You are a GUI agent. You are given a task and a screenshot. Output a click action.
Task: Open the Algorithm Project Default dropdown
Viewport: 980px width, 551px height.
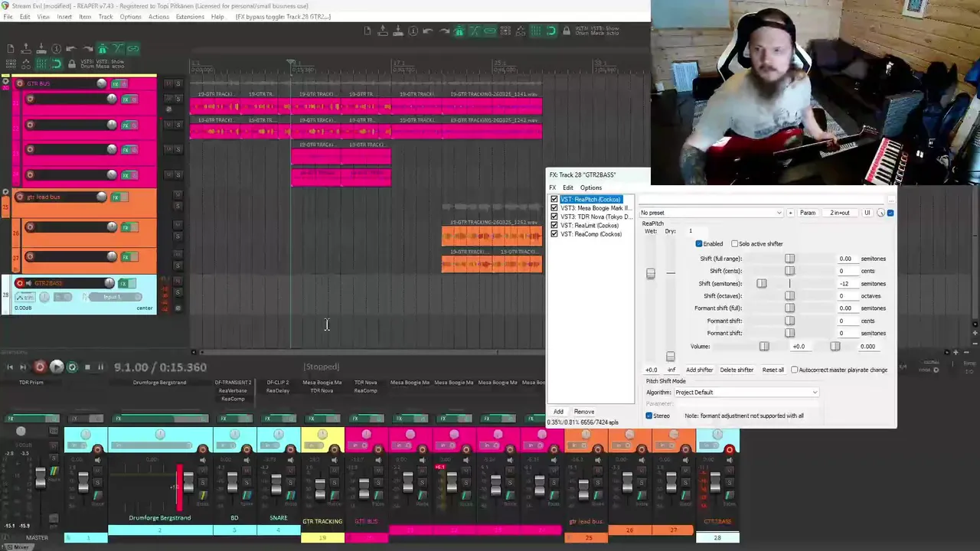[746, 392]
